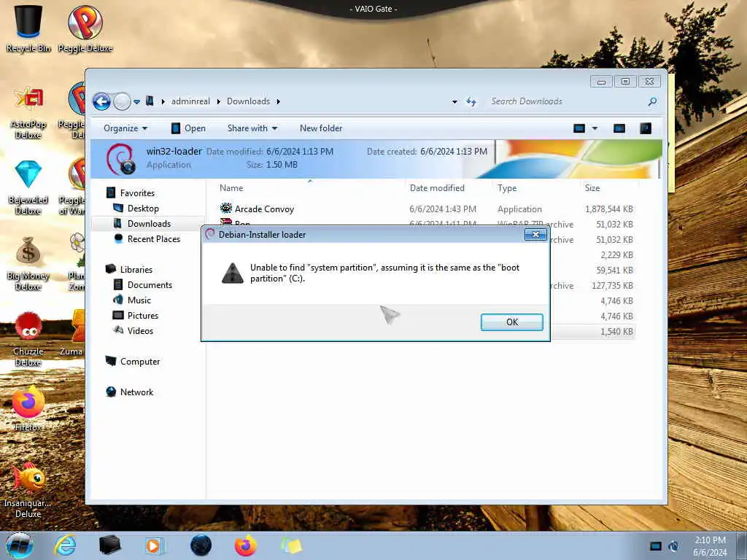Click the Explorer Help icon
Image resolution: width=747 pixels, height=560 pixels.
(x=646, y=128)
